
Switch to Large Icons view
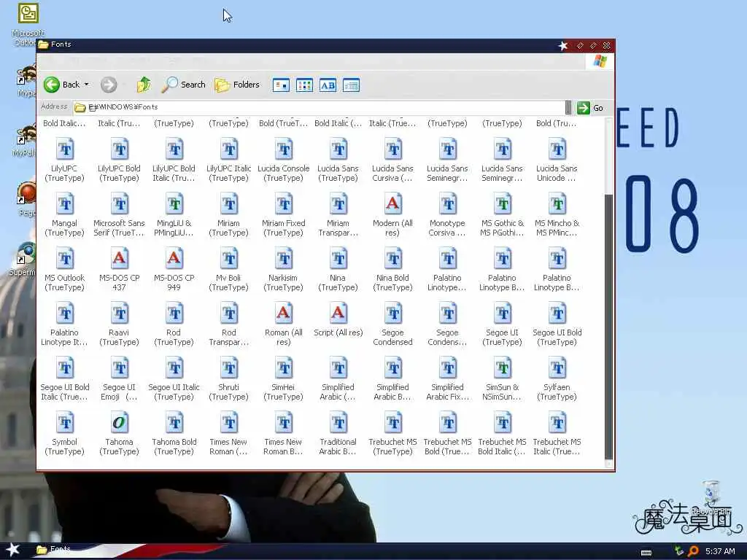coord(281,85)
